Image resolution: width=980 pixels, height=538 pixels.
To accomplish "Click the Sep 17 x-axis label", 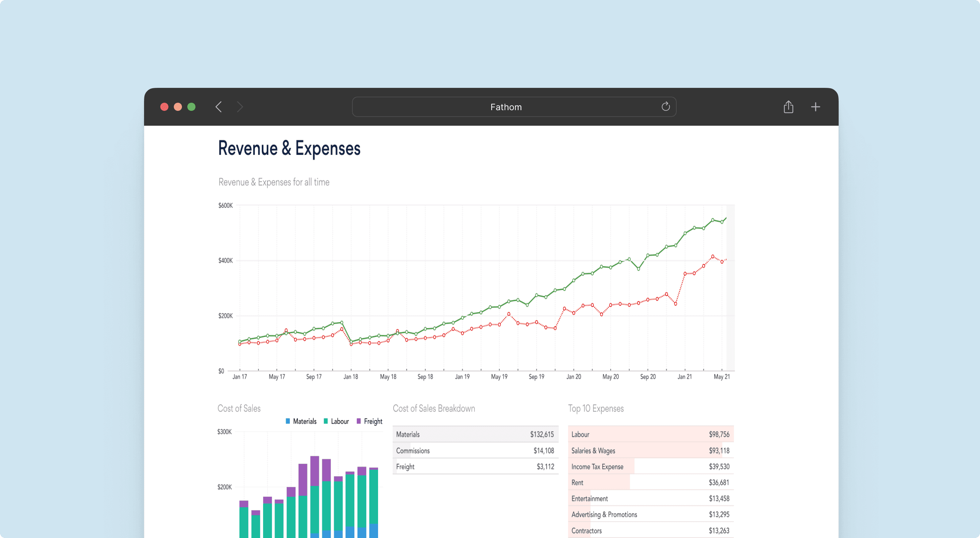I will pyautogui.click(x=314, y=377).
